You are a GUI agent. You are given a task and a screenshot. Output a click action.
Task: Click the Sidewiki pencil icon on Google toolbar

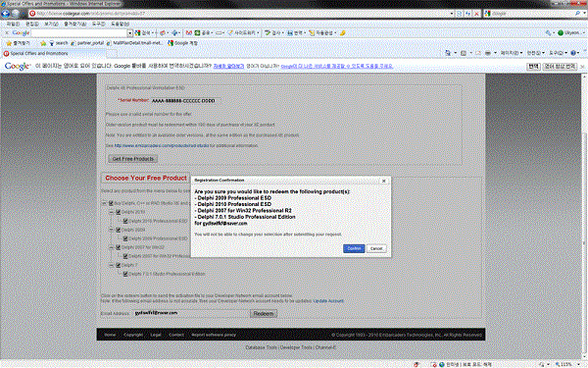[230, 33]
